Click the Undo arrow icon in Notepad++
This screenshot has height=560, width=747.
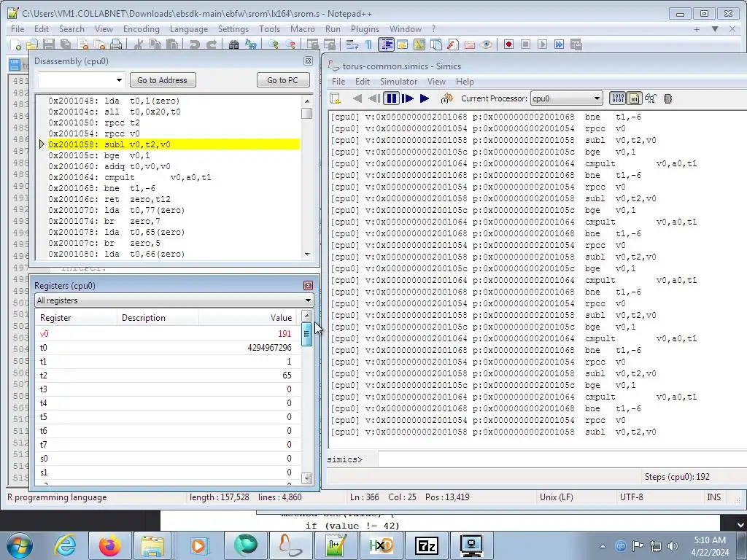click(x=194, y=44)
